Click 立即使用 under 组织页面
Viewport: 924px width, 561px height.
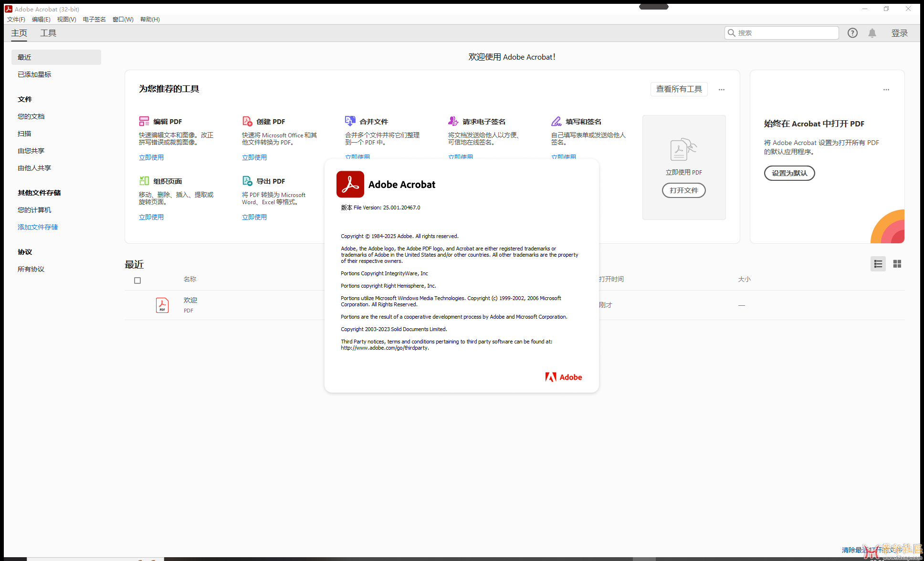[151, 217]
